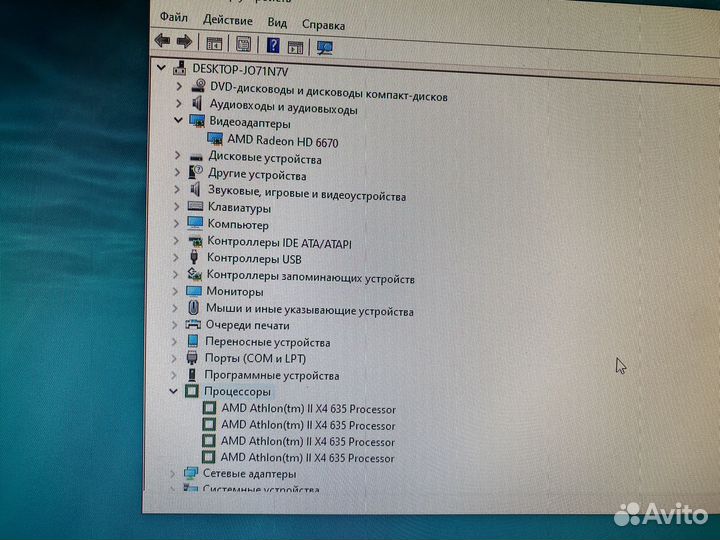Expand the Клавиатуры category
The width and height of the screenshot is (720, 540).
click(x=177, y=206)
